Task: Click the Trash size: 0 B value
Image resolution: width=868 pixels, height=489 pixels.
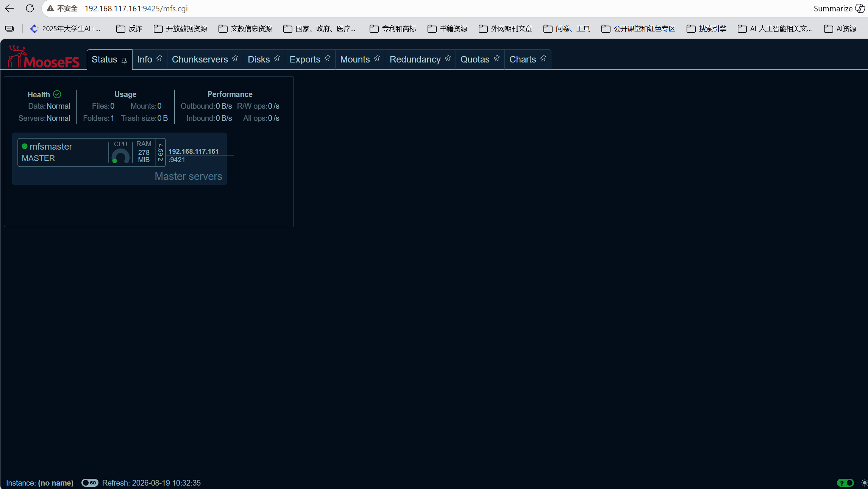Action: [x=144, y=118]
